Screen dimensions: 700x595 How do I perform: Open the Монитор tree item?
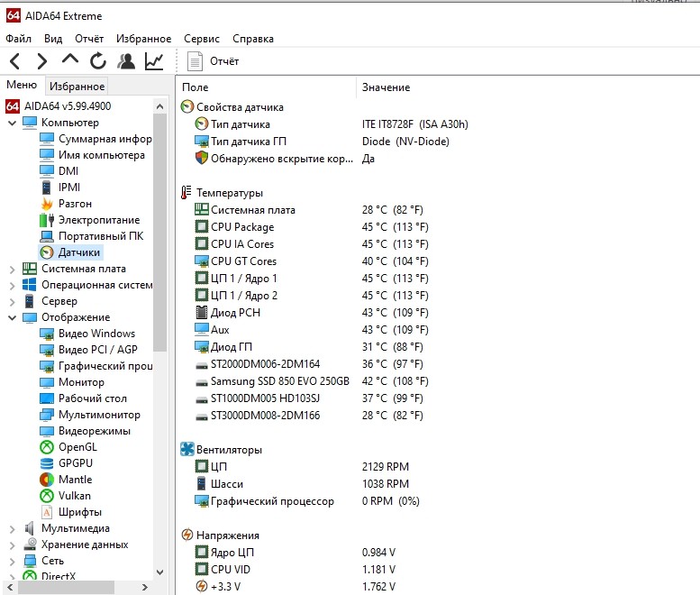point(72,382)
